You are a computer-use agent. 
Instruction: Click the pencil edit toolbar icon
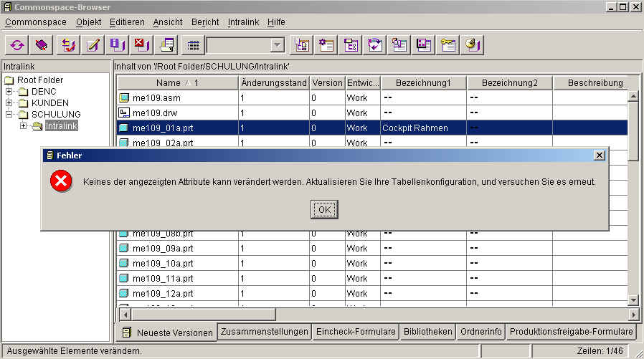[x=93, y=45]
